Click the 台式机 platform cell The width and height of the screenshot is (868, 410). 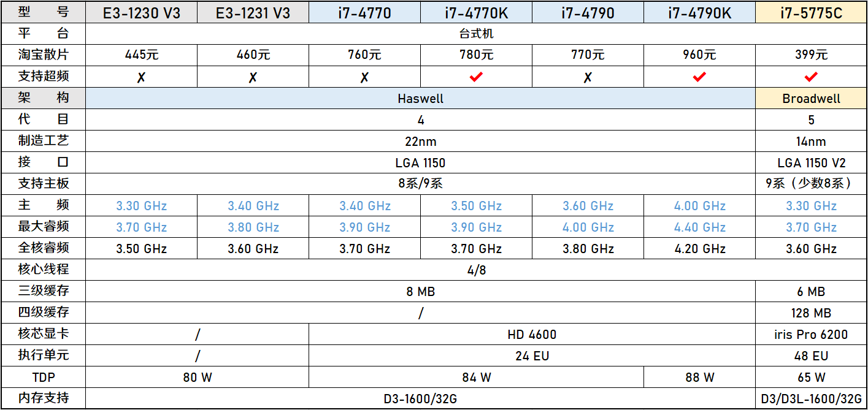476,34
